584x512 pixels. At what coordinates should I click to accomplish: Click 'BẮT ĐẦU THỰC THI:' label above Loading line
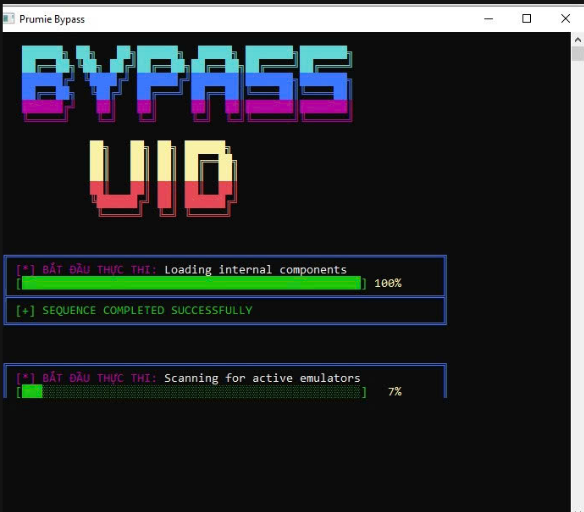coord(99,270)
